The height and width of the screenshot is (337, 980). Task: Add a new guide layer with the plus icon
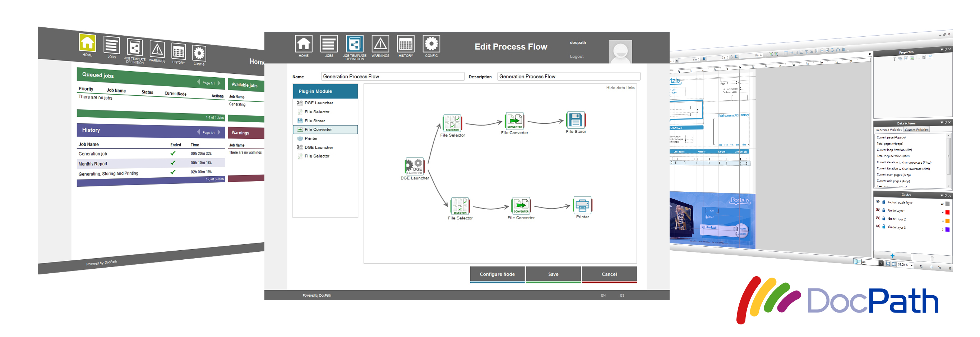(x=892, y=256)
